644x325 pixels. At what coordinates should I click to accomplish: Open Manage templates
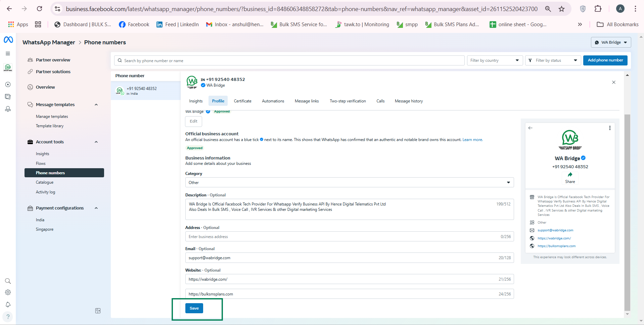click(x=52, y=117)
